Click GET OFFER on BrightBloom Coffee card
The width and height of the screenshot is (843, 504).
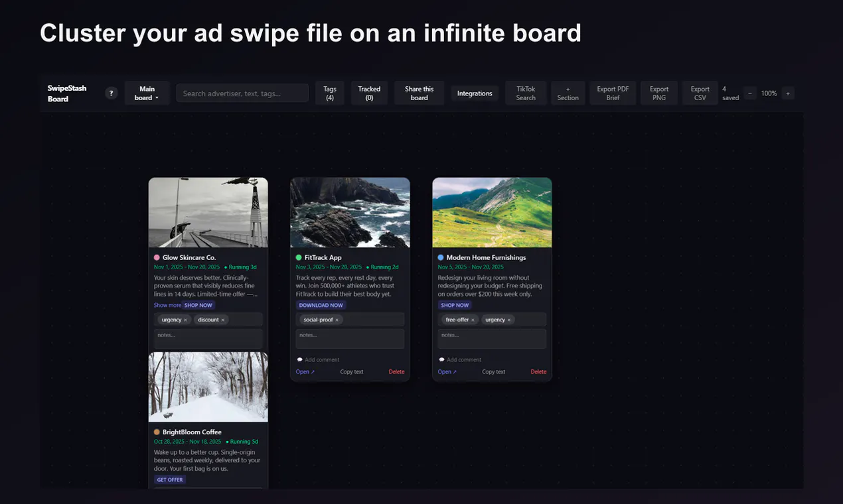click(x=170, y=479)
